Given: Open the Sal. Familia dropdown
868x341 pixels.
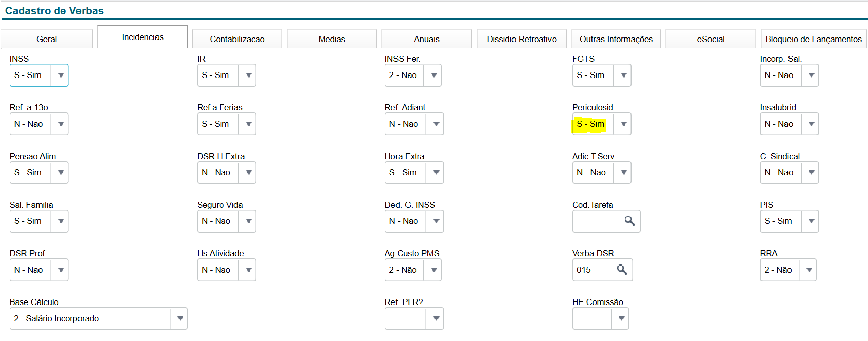Looking at the screenshot, I should [x=61, y=221].
